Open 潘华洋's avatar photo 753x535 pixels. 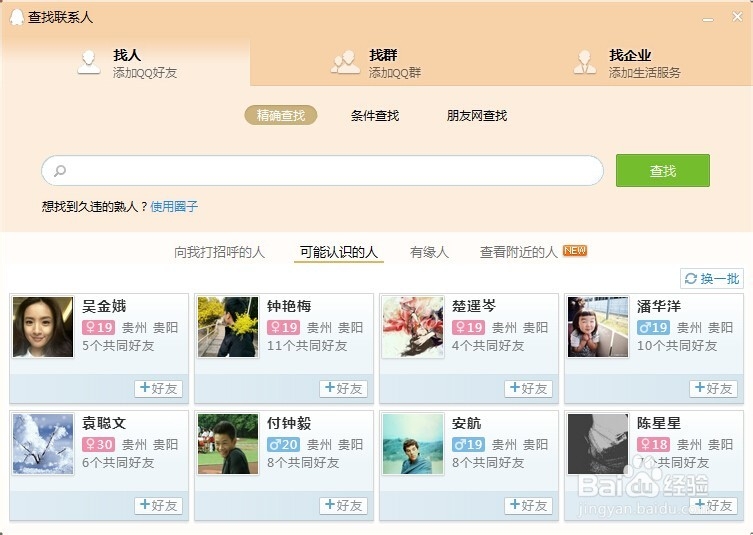[598, 327]
